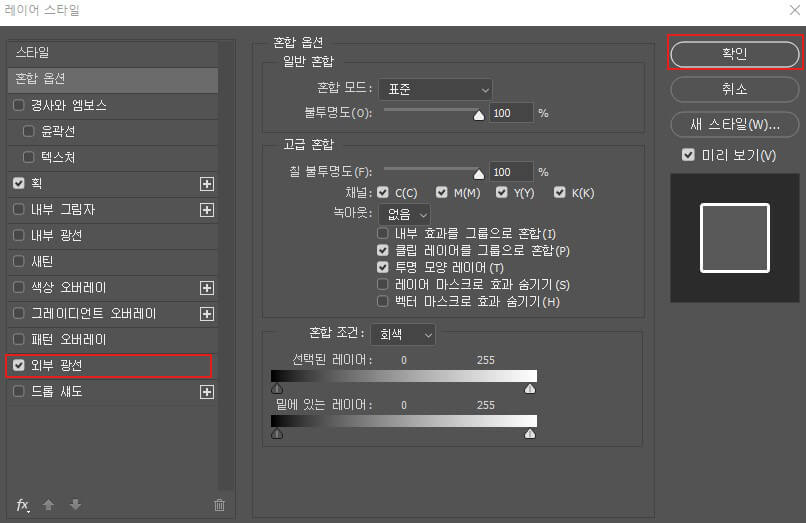
Task: Click plus icon beside 색상 오버레이
Action: coord(207,288)
